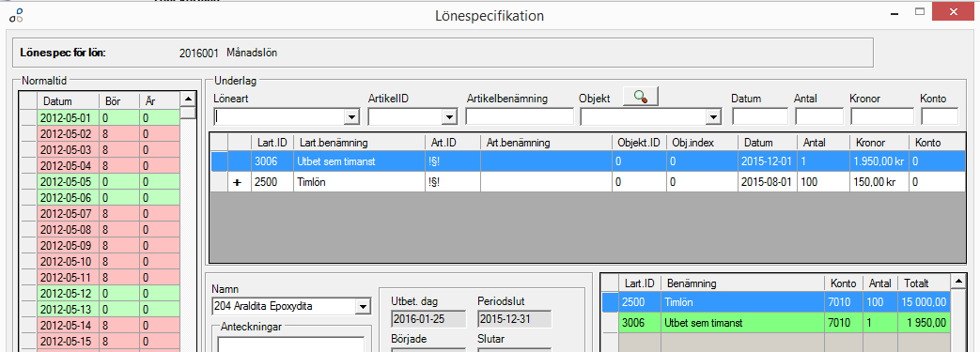Click the magnifier search button next to Objekt
Viewport: 980px width, 352px height.
click(x=641, y=96)
